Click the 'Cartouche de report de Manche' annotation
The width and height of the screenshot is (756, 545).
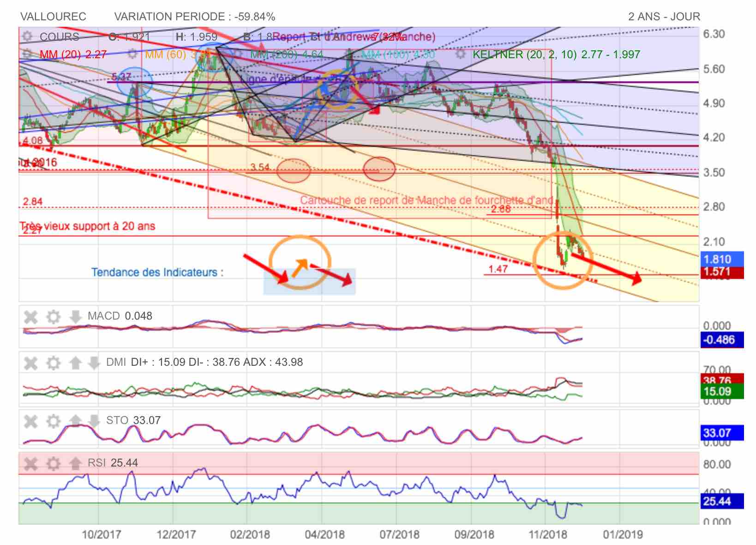coord(427,200)
